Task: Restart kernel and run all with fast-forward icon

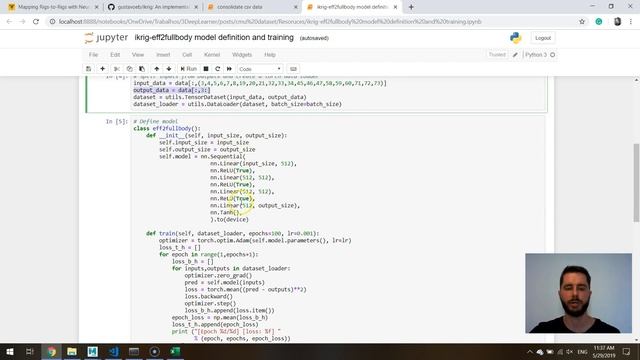Action: (229, 69)
